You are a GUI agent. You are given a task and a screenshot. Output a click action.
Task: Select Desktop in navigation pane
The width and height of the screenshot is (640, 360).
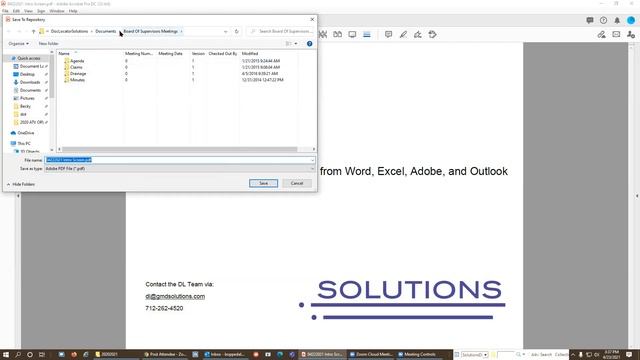[27, 74]
